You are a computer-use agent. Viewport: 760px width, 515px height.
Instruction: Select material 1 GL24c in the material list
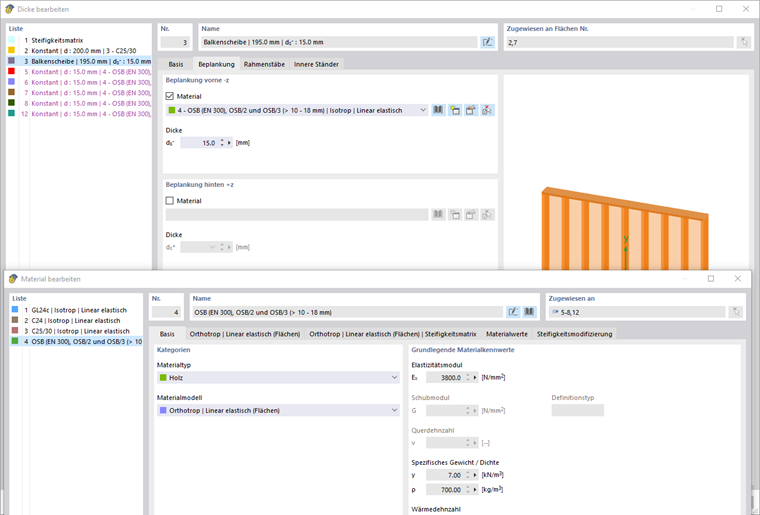(77, 310)
